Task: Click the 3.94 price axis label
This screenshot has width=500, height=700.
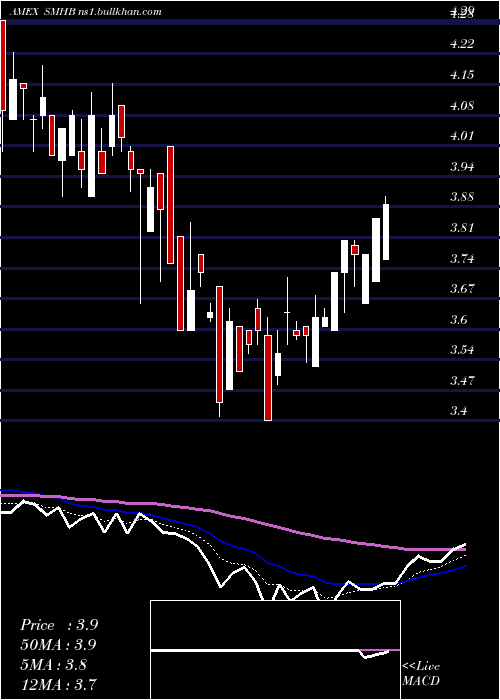Action: (462, 167)
